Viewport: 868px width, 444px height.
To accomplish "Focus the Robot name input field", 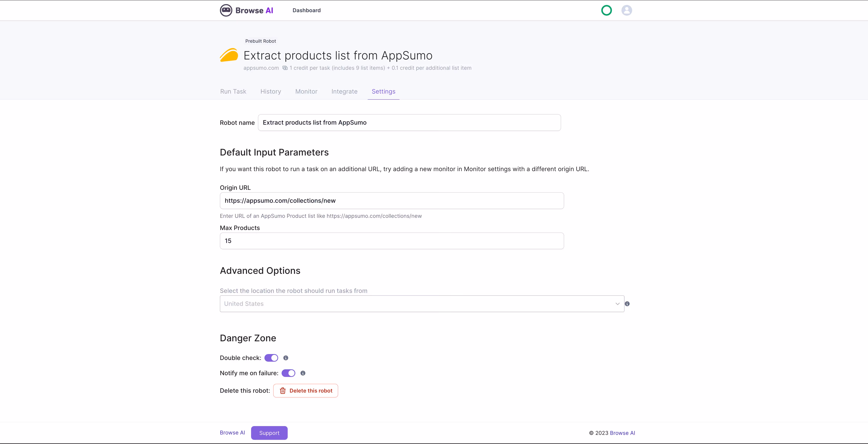I will click(x=409, y=123).
